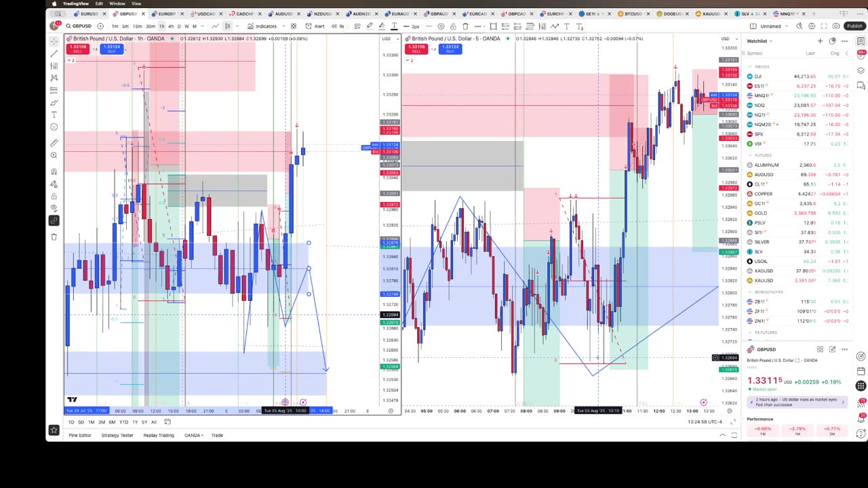Toggle stay in drawing mode pencil-lock icon
Image resolution: width=868 pixels, height=488 pixels.
54,184
